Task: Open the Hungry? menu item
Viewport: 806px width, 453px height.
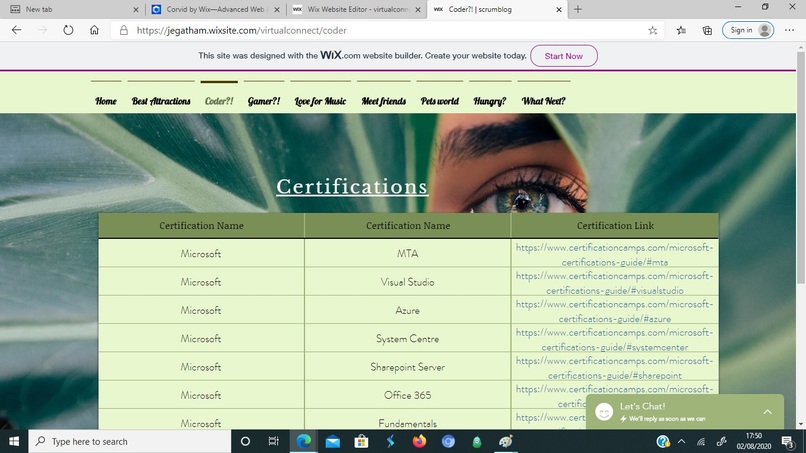Action: point(489,101)
